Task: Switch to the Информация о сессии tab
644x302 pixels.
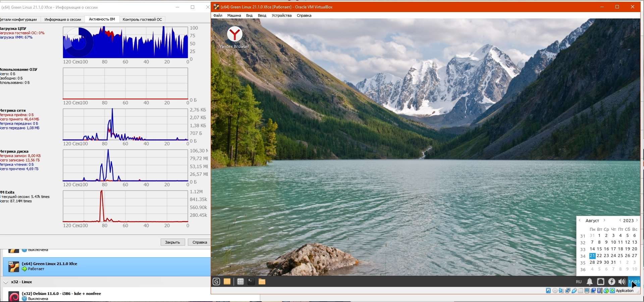Action: 63,19
